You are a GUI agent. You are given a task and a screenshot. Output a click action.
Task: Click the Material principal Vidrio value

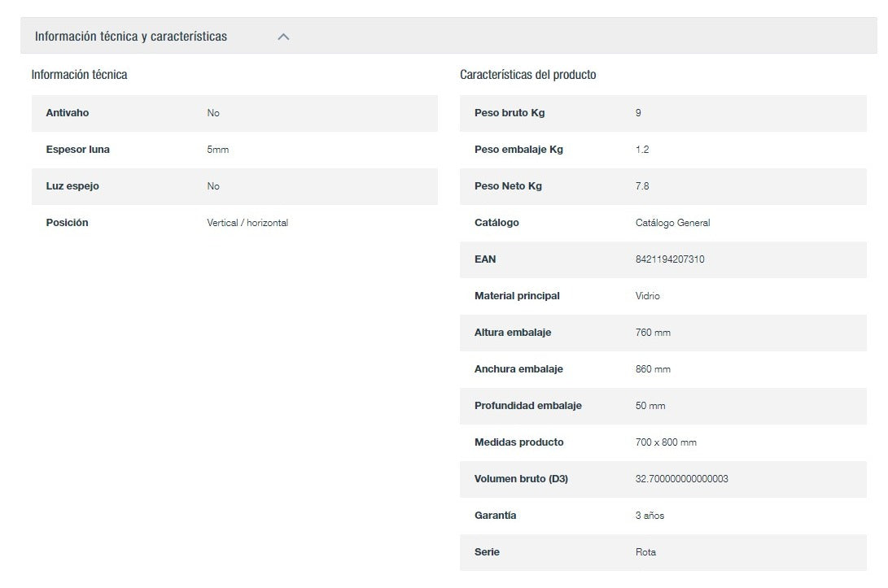point(647,296)
